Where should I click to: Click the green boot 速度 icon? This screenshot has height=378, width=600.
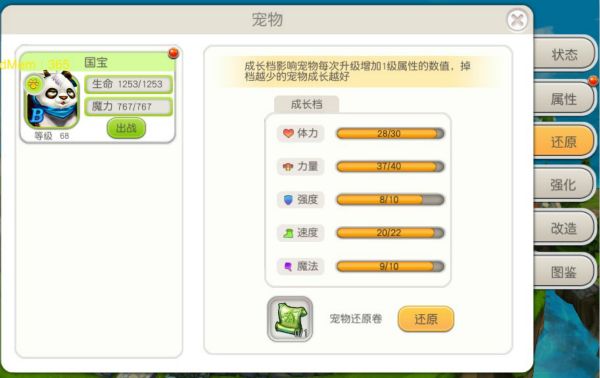[288, 233]
